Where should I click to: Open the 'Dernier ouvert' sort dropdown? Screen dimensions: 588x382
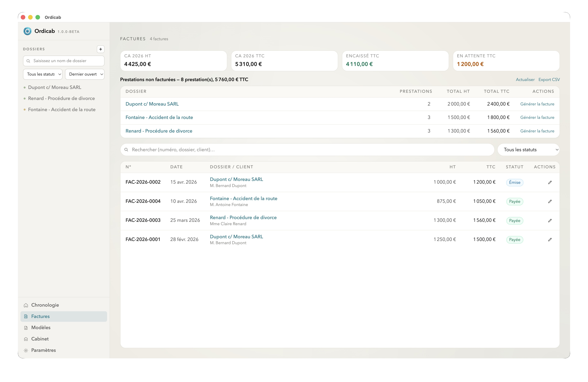(85, 74)
